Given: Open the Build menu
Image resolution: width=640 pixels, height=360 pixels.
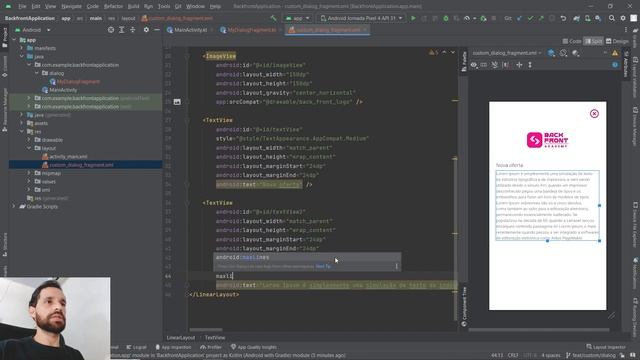Looking at the screenshot, I should coord(133,7).
